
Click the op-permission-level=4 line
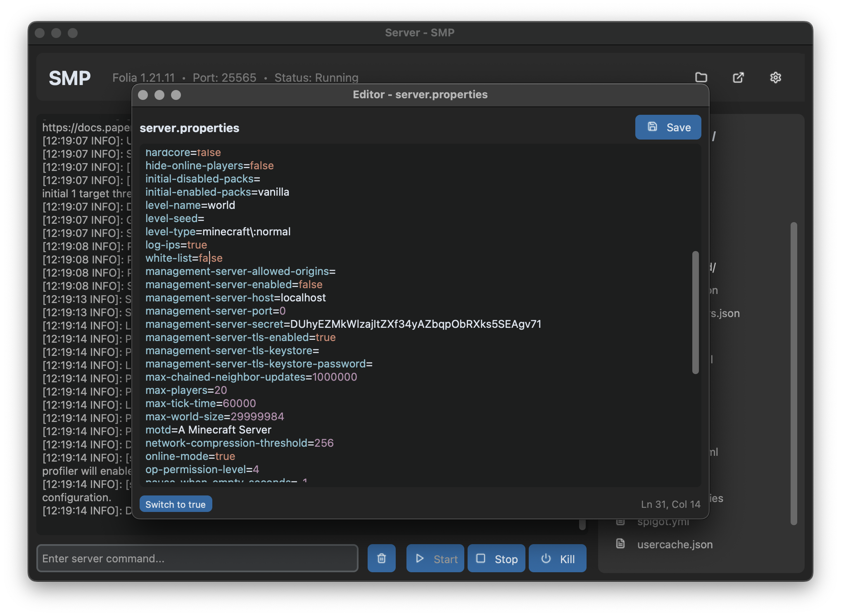(202, 469)
